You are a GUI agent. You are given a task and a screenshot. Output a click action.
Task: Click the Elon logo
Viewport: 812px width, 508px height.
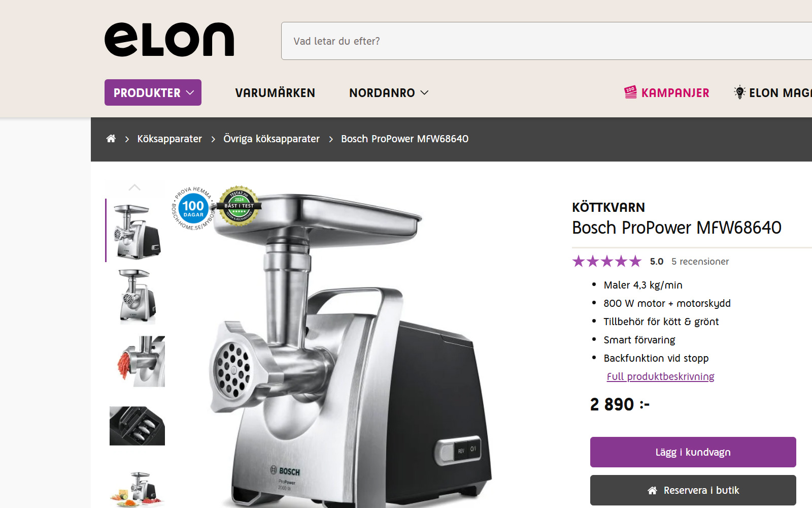tap(169, 40)
